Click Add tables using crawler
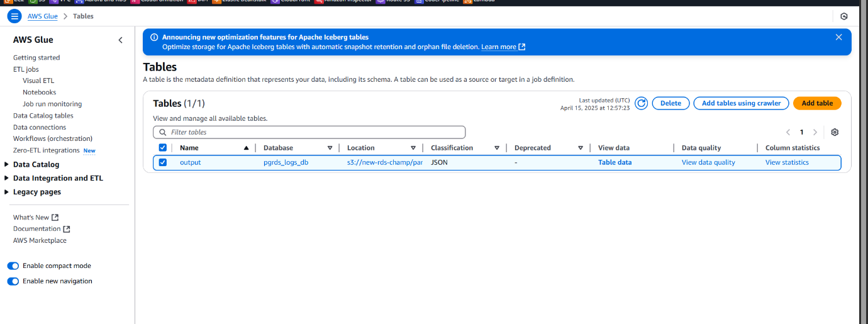This screenshot has width=868, height=324. click(741, 103)
